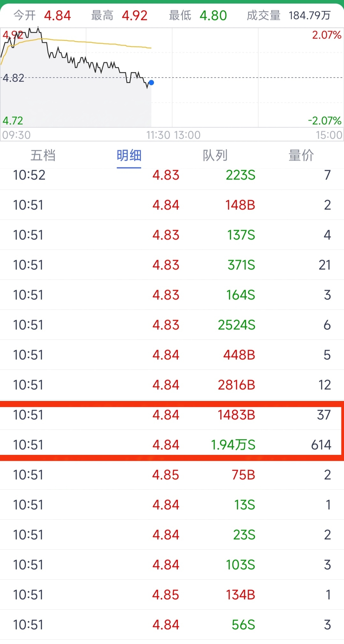Image resolution: width=344 pixels, height=644 pixels.
Task: Switch to the 五档 tab
Action: coord(43,155)
